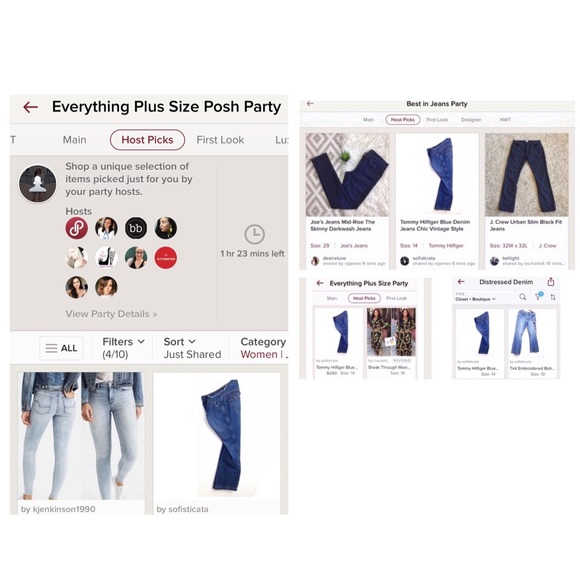The height and width of the screenshot is (580, 580).
Task: Click the clock icon above time left
Action: pos(254,234)
